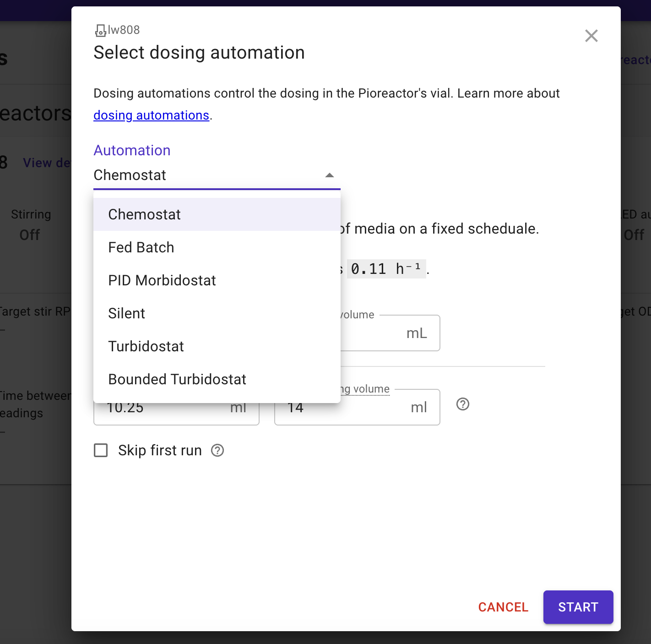Open the dosing automations documentation link

151,115
